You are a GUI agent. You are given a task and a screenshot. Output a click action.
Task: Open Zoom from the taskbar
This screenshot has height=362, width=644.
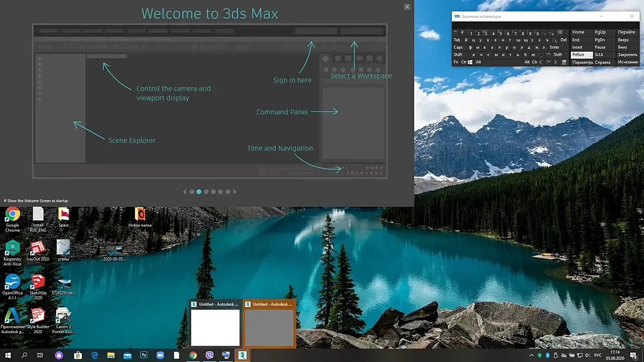coord(160,355)
